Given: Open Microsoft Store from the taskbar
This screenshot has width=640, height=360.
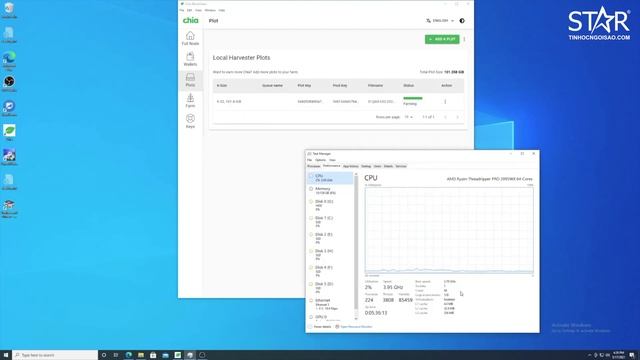Looking at the screenshot, I should point(153,355).
